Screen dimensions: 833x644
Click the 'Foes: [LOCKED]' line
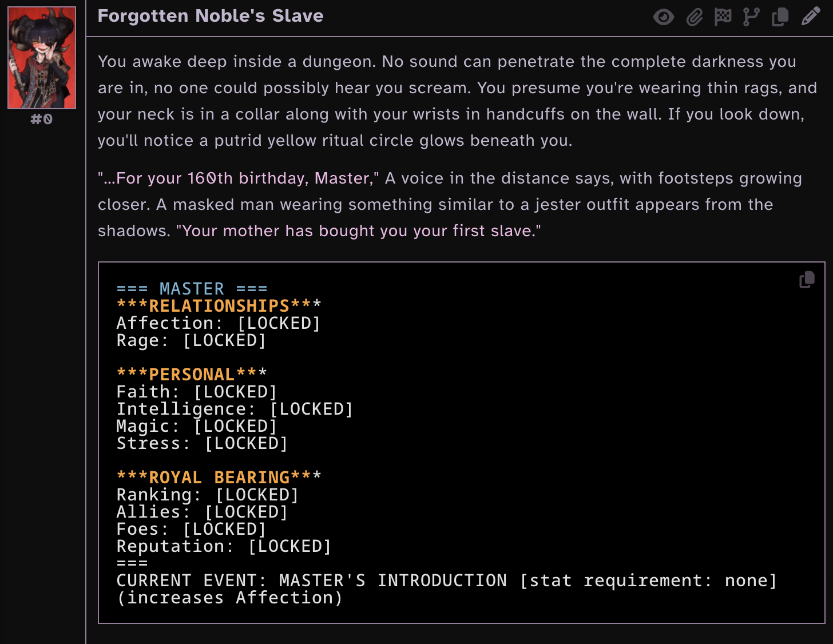pos(191,529)
